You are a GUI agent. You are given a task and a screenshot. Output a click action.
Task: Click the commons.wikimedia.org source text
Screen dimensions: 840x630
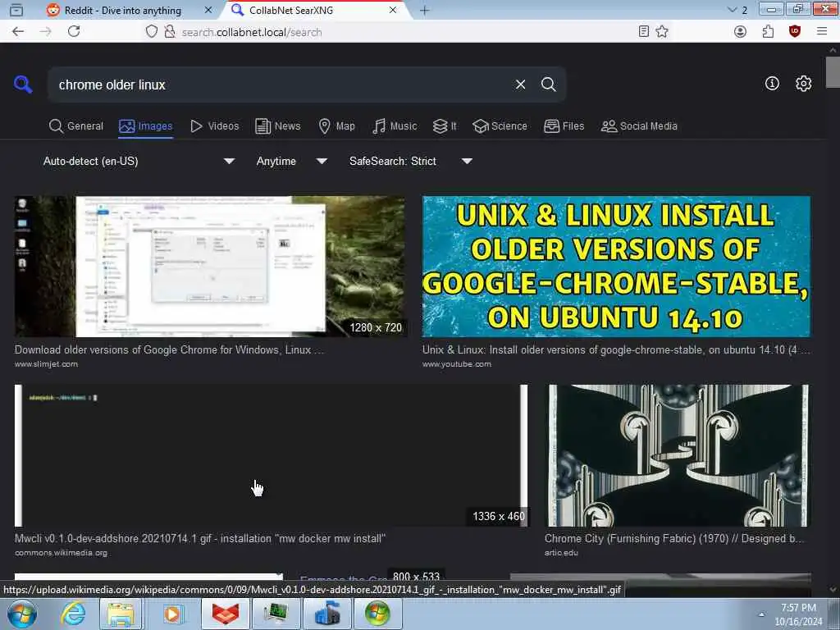[x=61, y=553]
